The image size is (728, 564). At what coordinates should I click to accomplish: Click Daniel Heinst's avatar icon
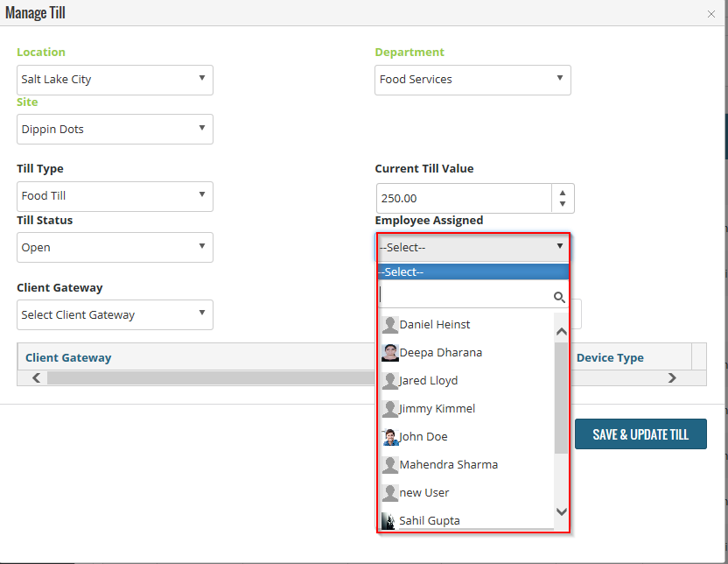[x=390, y=325]
